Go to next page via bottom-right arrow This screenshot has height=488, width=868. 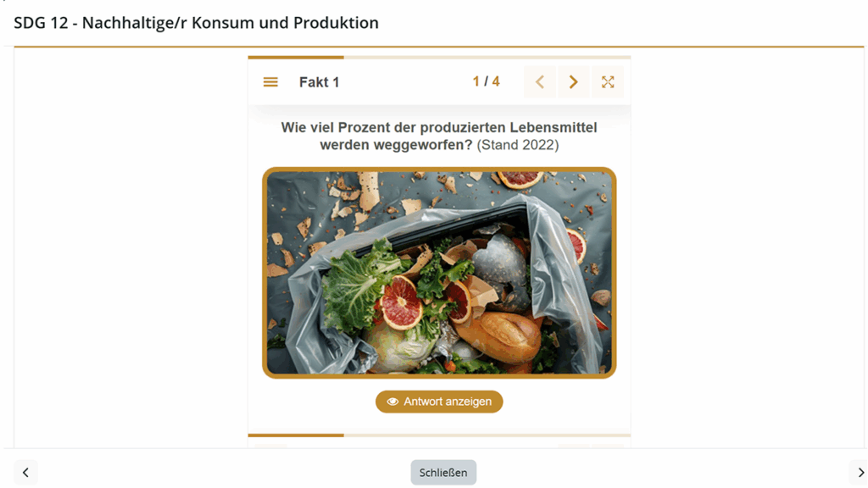pos(860,473)
